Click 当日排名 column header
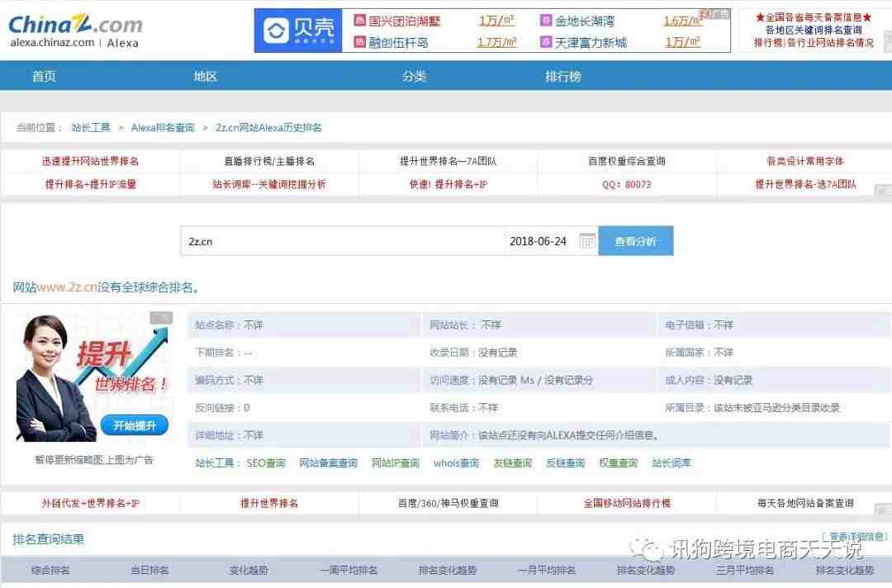Screen dimensions: 892x588 tap(149, 570)
